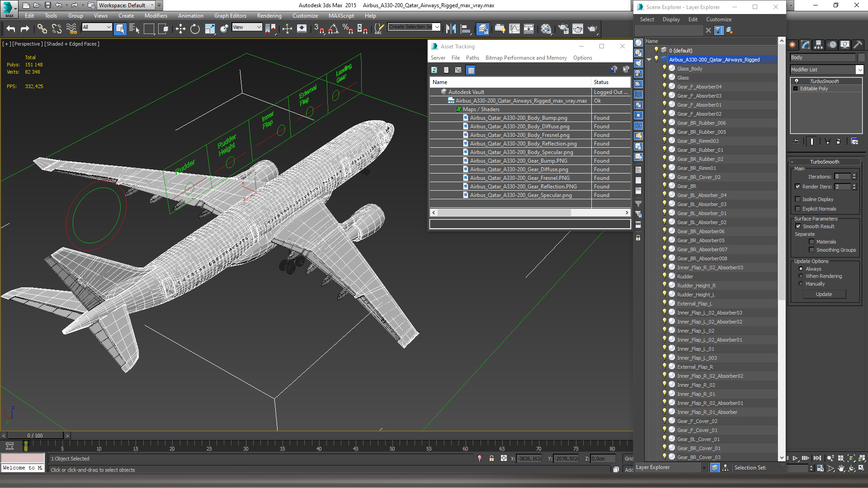Click the Mirror tool icon
Viewport: 868px width, 488px height.
tap(451, 29)
